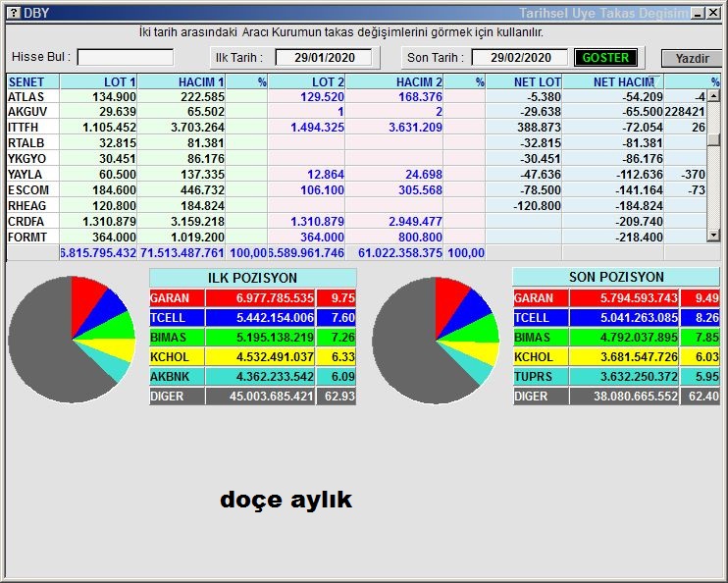
Task: Sort by NET LOT column header
Action: point(524,81)
